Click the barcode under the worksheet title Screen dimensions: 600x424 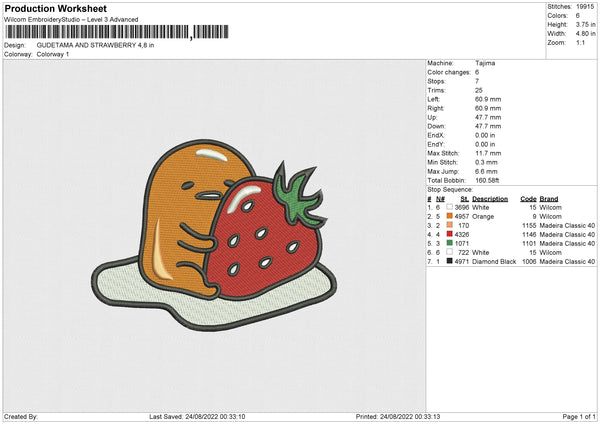click(x=117, y=32)
